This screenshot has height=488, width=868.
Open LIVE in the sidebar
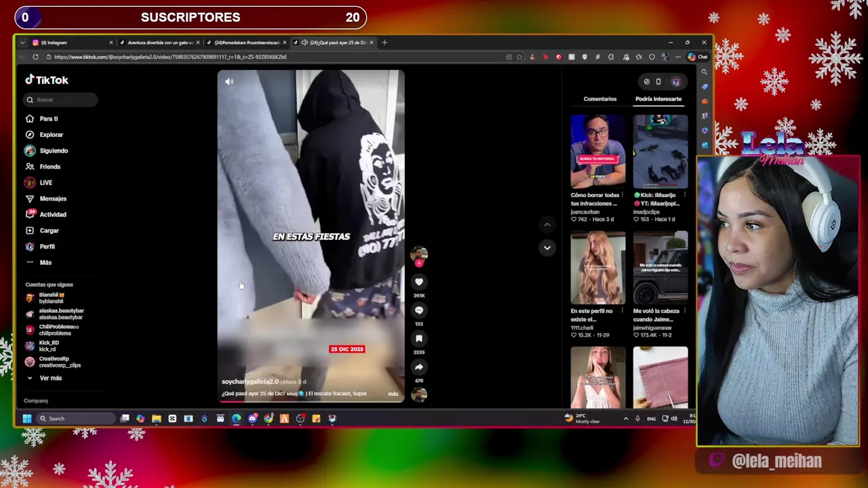click(39, 182)
